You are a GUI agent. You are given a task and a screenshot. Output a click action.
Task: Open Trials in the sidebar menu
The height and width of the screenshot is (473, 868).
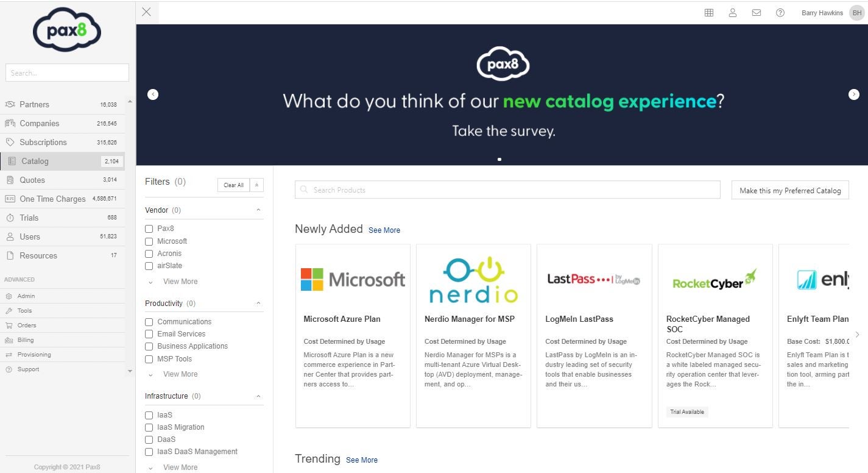62,218
